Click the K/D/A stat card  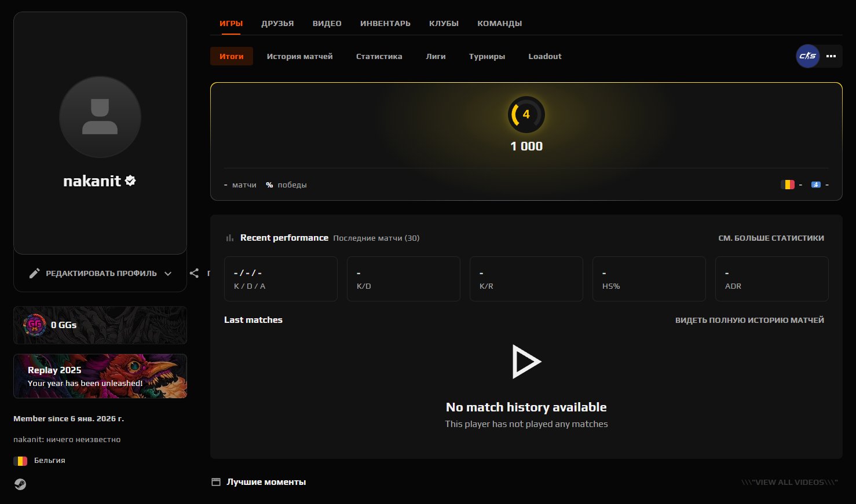click(280, 279)
